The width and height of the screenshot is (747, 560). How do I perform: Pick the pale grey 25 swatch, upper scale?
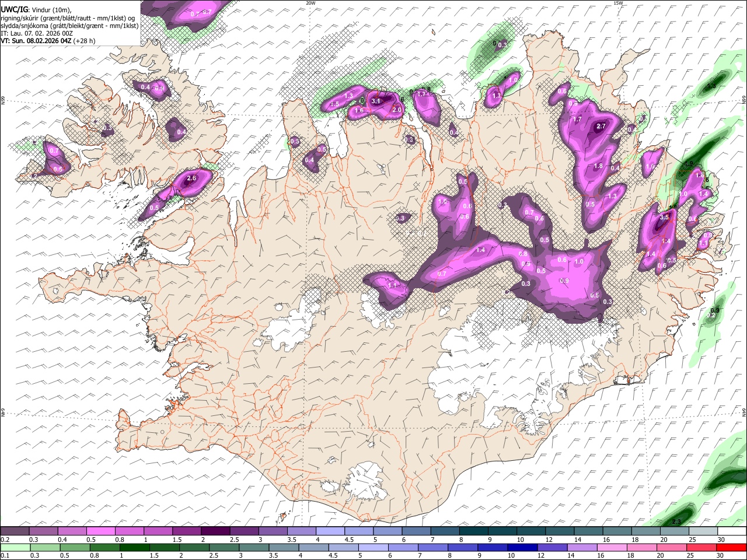pyautogui.click(x=703, y=531)
